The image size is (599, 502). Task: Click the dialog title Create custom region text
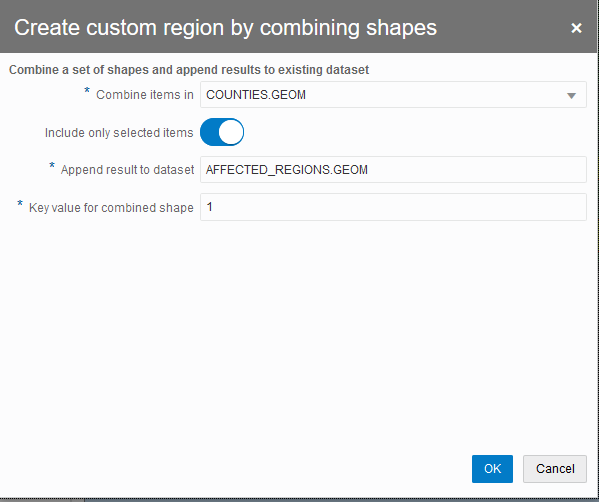tap(225, 28)
